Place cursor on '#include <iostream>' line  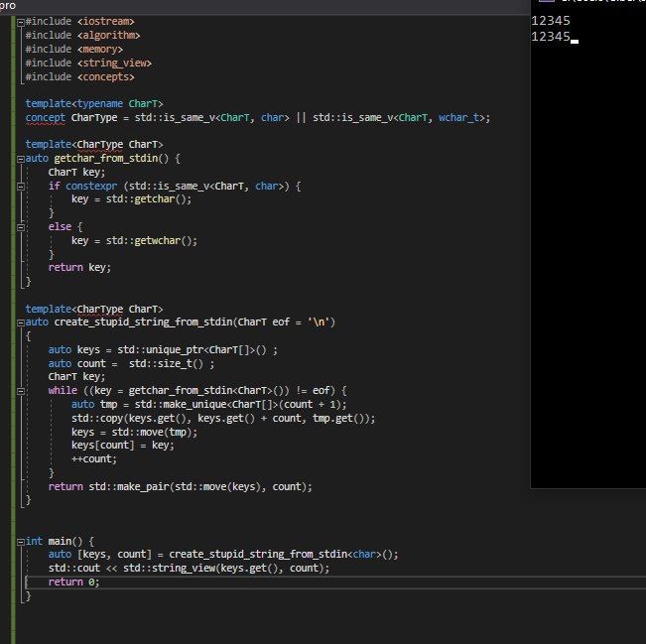click(80, 22)
